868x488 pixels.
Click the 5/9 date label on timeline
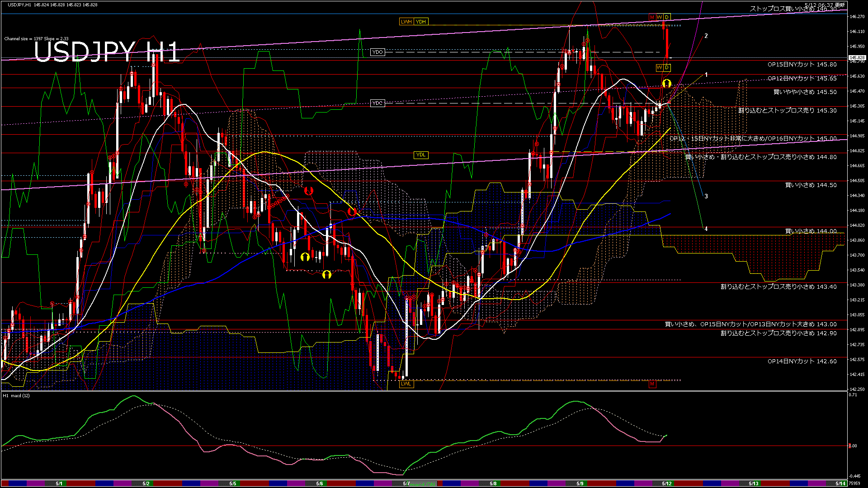click(x=580, y=483)
